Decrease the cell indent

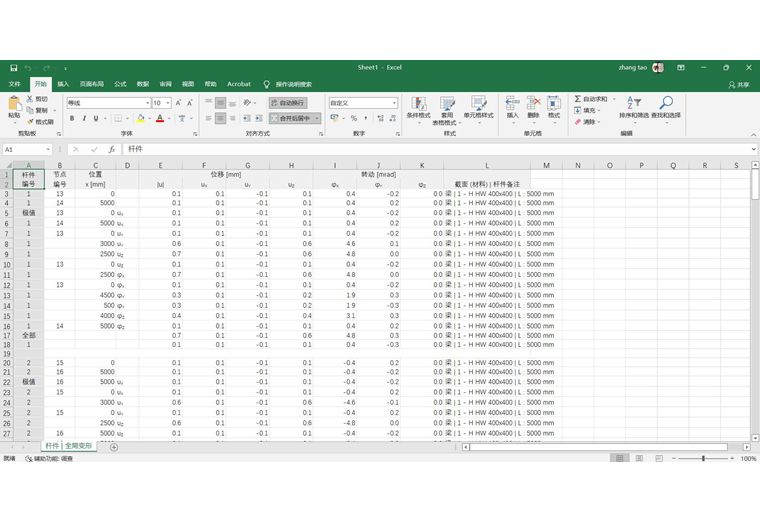247,118
